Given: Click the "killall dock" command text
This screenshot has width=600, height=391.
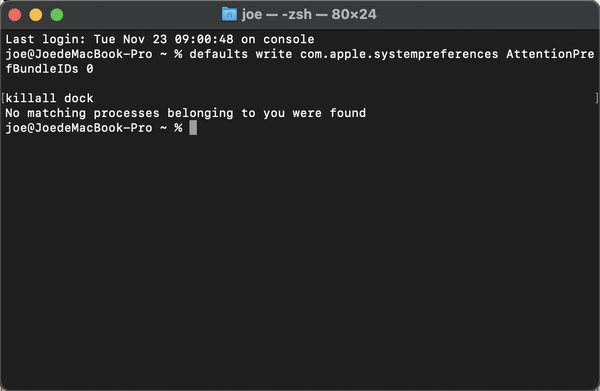Looking at the screenshot, I should (49, 98).
